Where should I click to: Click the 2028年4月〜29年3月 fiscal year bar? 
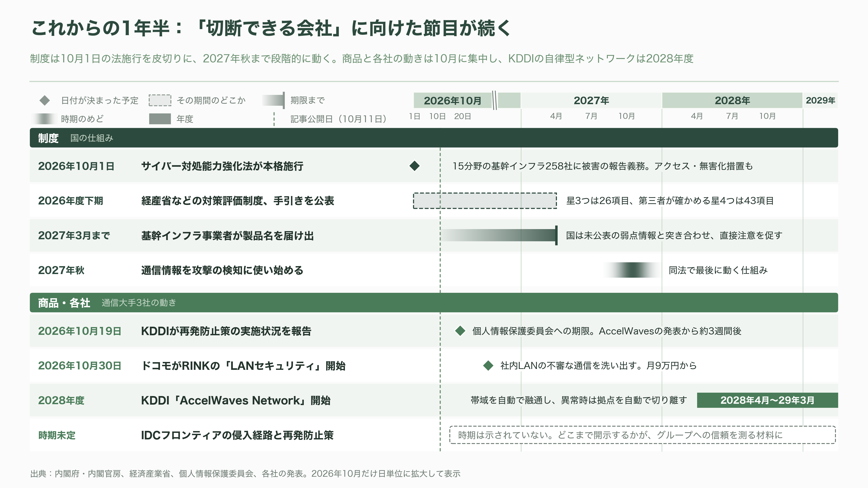(x=767, y=400)
